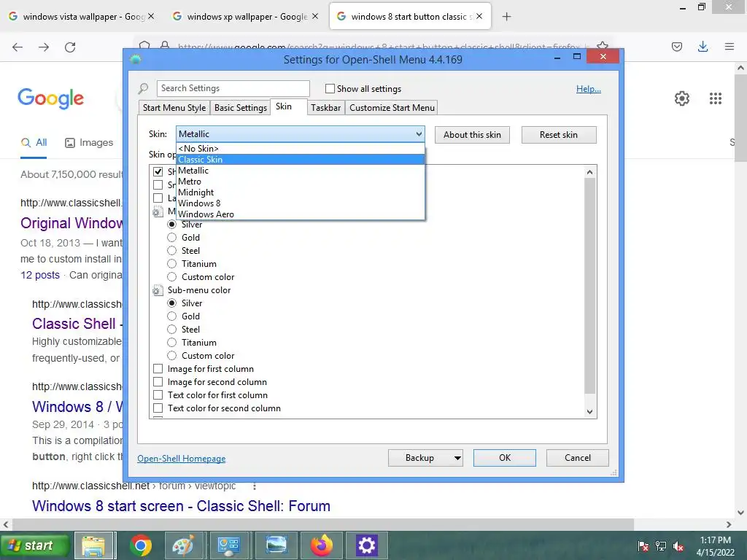
Task: Enable Text color for first column
Action: pyautogui.click(x=158, y=394)
